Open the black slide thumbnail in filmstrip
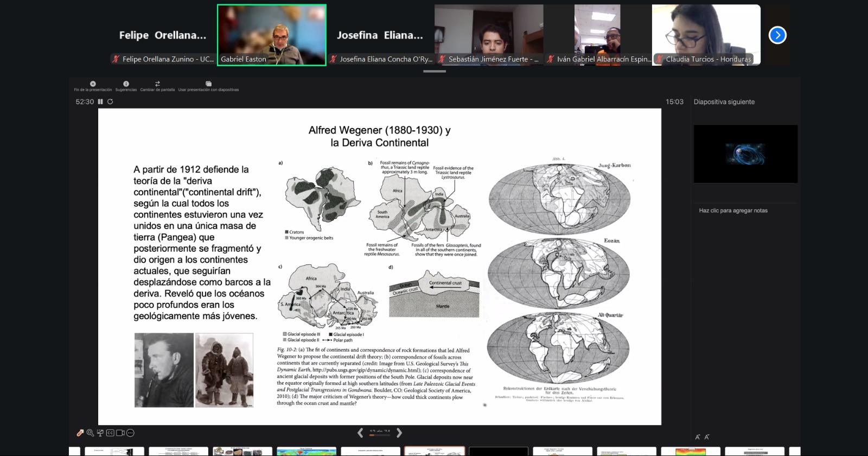 tap(499, 451)
